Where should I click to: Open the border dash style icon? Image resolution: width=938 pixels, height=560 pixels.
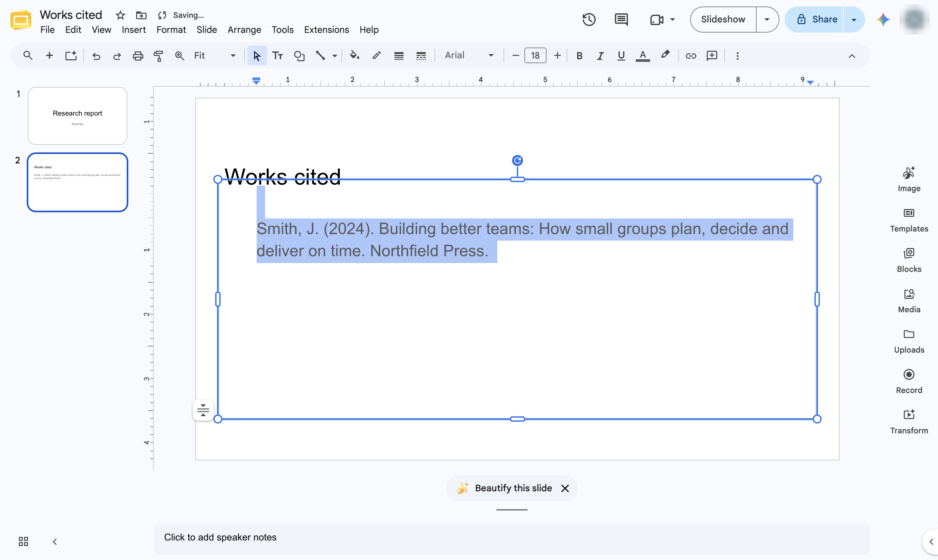tap(421, 56)
